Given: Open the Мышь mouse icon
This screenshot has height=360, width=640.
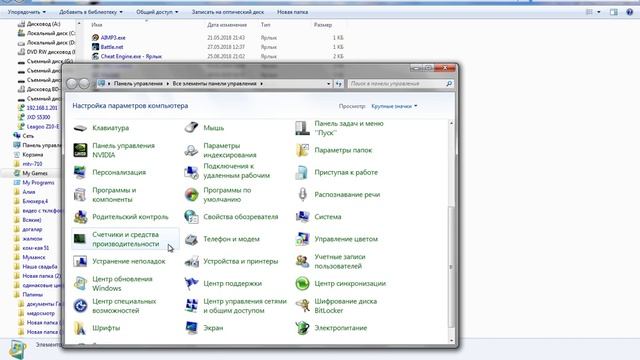Looking at the screenshot, I should click(x=191, y=128).
